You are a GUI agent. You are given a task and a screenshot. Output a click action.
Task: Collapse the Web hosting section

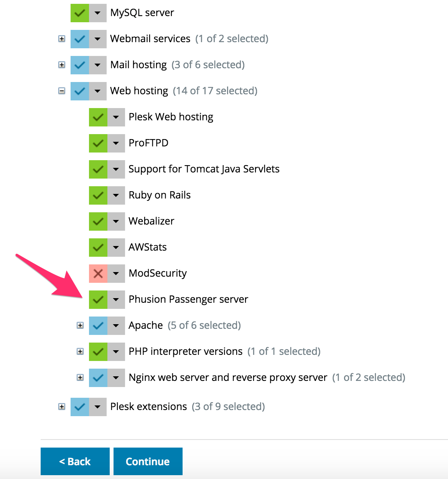pos(62,91)
